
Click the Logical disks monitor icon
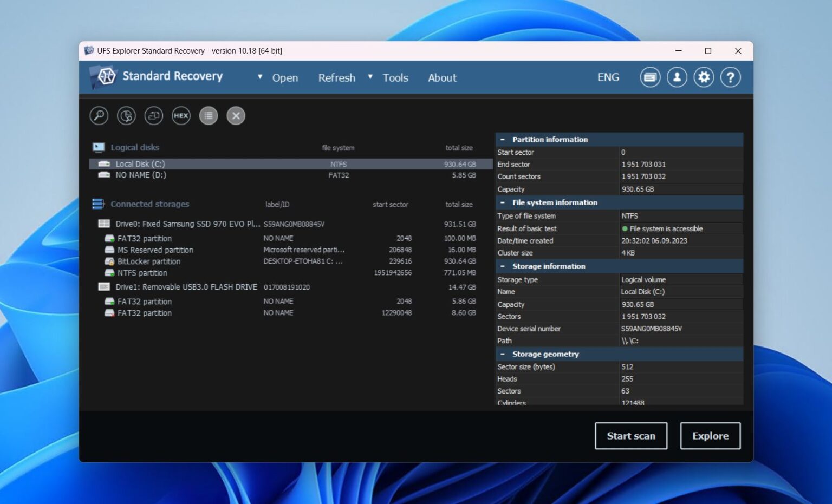tap(99, 147)
